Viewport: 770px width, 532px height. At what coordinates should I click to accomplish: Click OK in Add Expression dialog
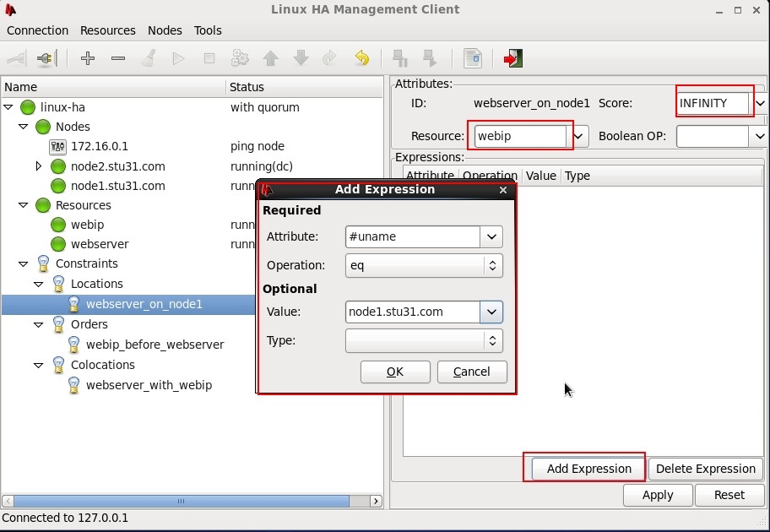tap(395, 372)
